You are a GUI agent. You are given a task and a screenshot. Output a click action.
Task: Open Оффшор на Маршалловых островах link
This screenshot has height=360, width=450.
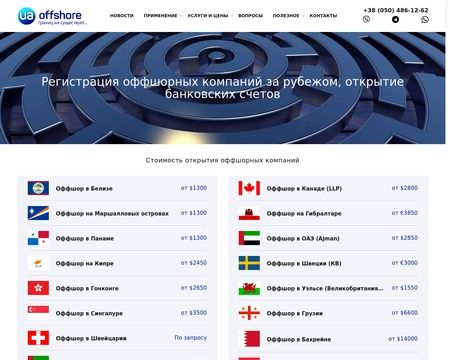[112, 213]
